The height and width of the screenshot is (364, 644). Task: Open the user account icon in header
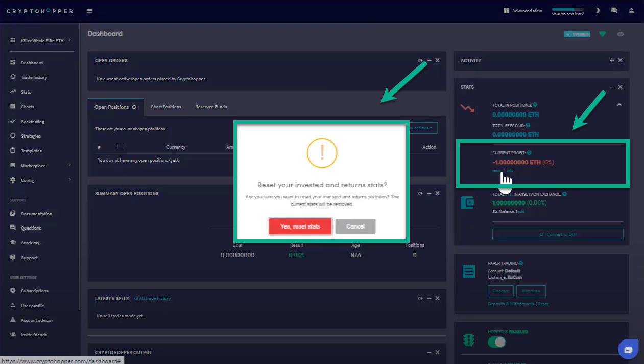(x=632, y=10)
